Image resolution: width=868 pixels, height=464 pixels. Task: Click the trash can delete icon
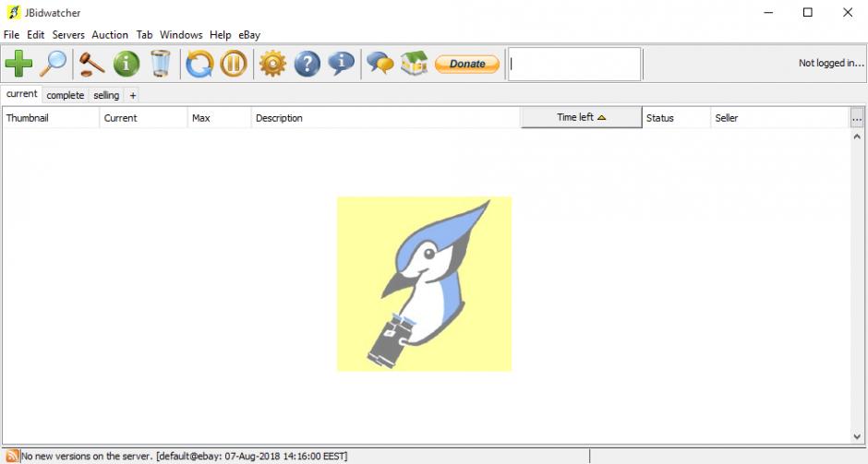point(161,64)
